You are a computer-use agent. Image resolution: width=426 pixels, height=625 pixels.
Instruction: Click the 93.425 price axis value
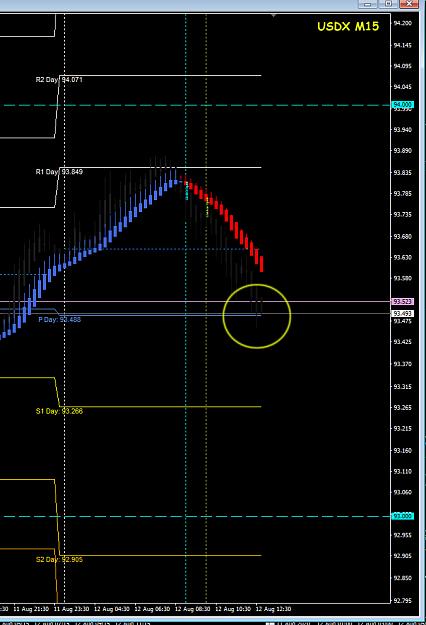pos(402,342)
